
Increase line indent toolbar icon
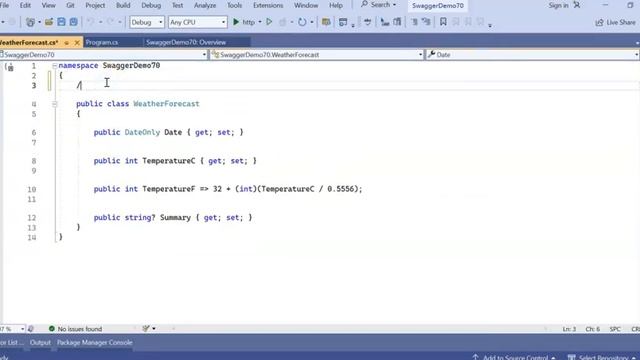pos(426,22)
